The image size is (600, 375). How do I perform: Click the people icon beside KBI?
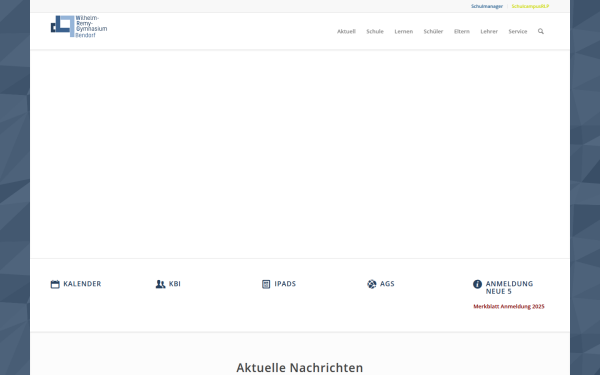pos(160,284)
